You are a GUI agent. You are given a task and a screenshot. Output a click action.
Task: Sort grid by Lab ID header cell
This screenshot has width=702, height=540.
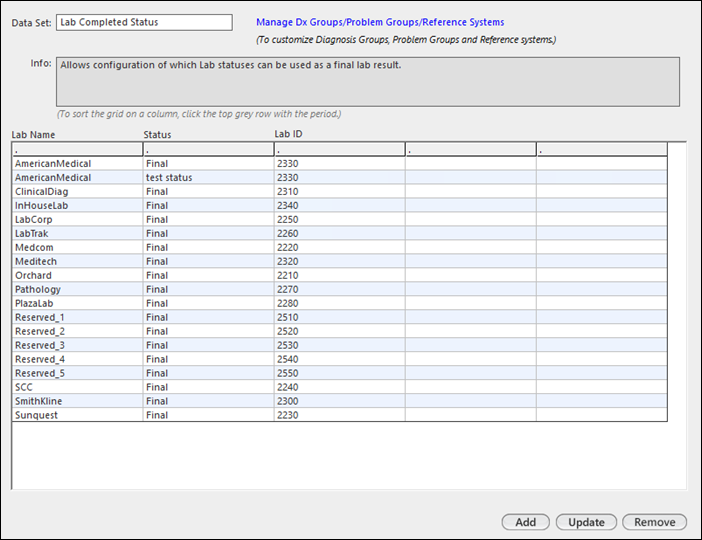click(339, 149)
